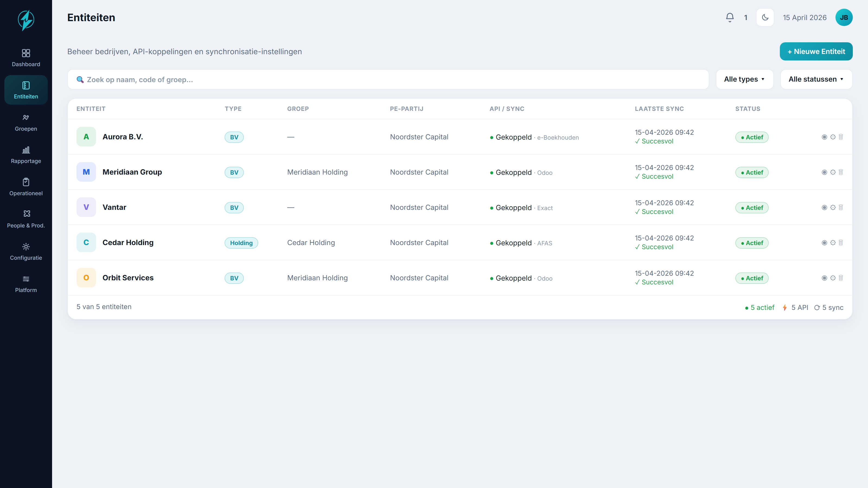Click the API / SYNC column header
Viewport: 868px width, 488px height.
point(507,109)
